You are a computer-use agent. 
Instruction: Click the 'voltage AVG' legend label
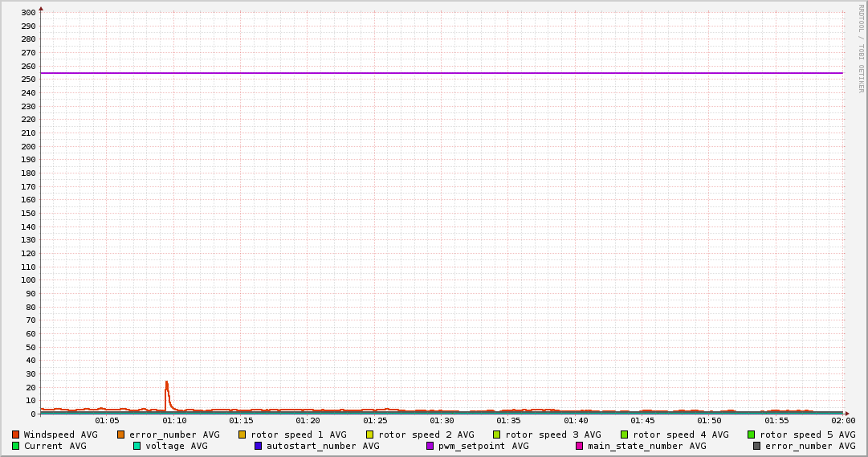(177, 446)
